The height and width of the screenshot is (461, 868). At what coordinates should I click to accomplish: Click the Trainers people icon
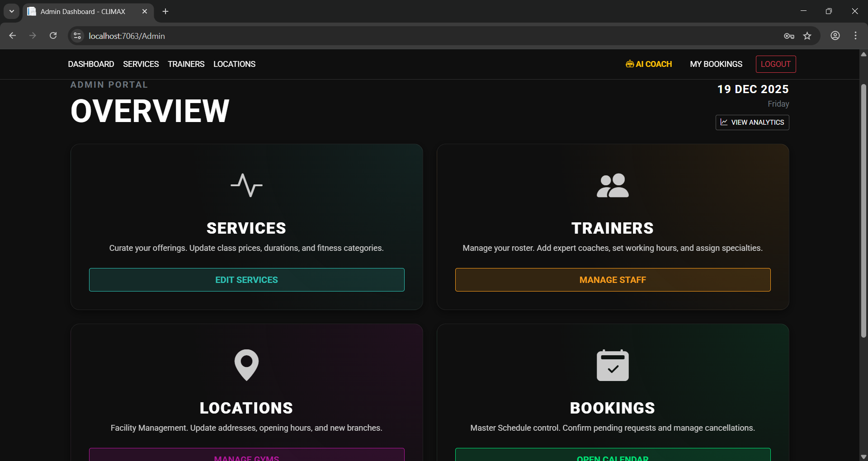tap(613, 185)
